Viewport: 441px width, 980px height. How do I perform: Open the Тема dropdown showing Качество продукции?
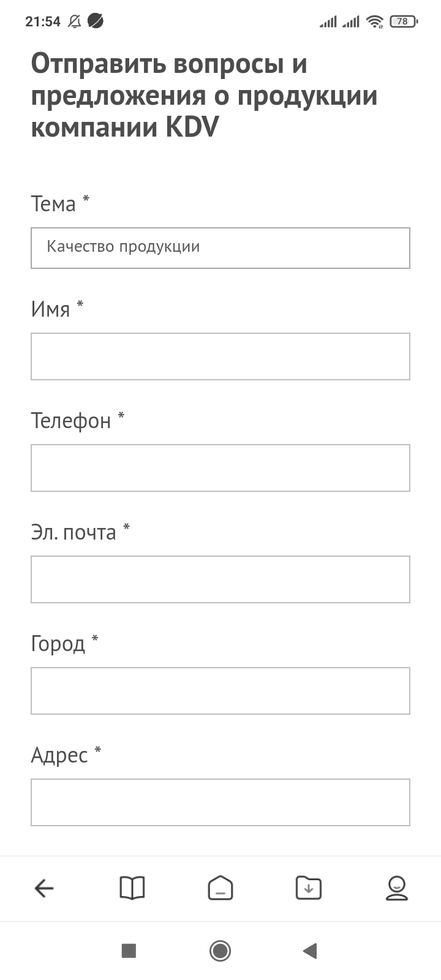[x=221, y=248]
